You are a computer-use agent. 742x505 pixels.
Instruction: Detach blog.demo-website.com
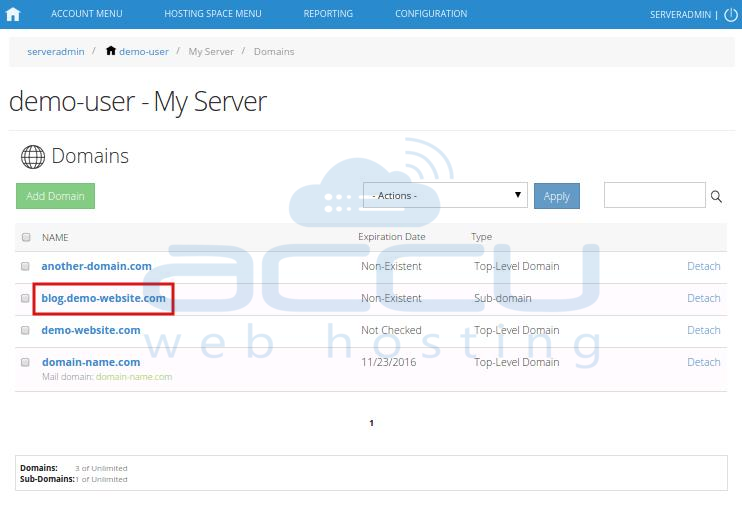point(704,298)
